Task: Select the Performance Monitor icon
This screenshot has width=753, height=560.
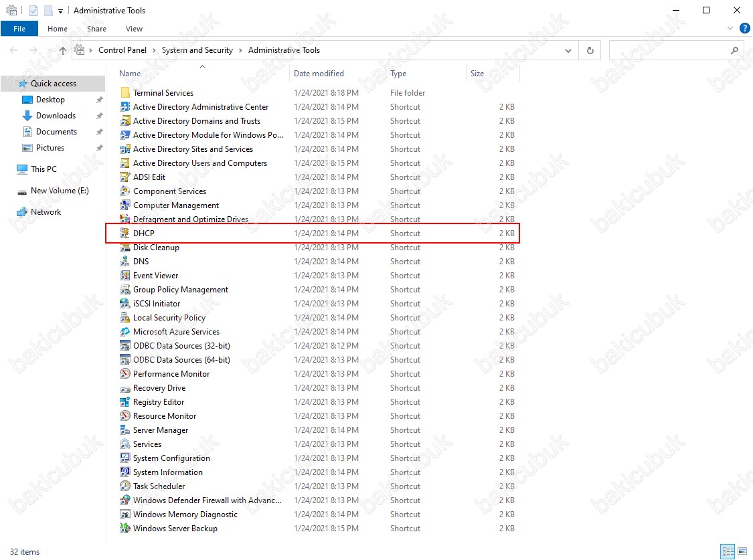Action: pos(125,374)
